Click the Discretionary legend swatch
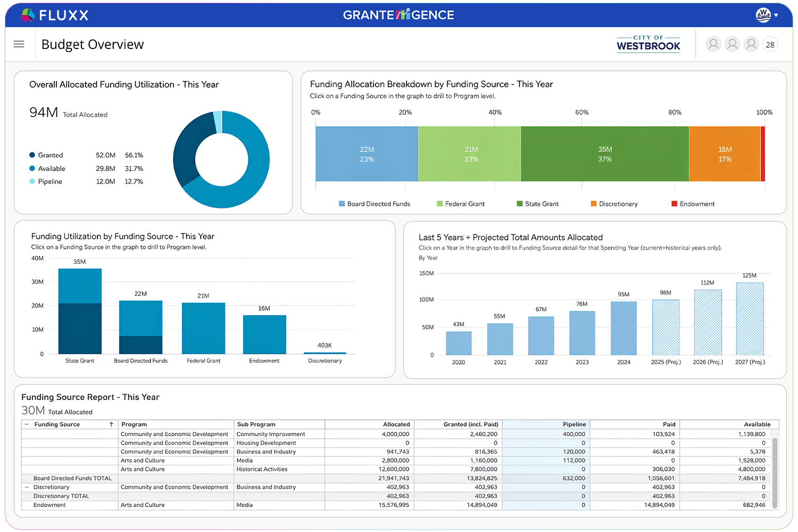Image resolution: width=798 pixels, height=532 pixels. [594, 204]
